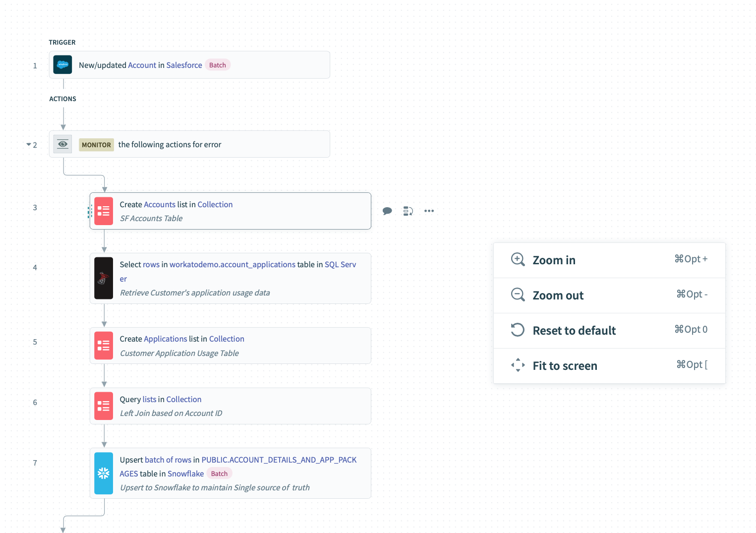756x533 pixels.
Task: Click step number 1 in the gutter
Action: [x=35, y=65]
